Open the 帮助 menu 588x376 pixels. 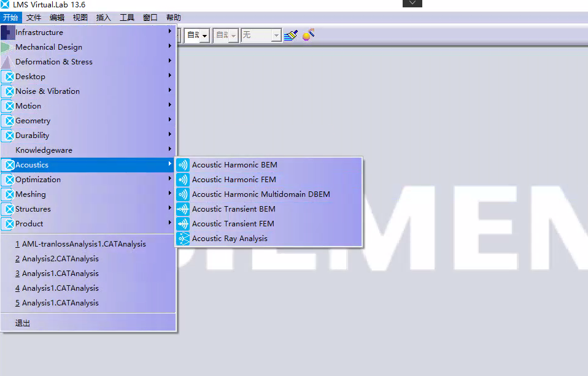pyautogui.click(x=173, y=18)
